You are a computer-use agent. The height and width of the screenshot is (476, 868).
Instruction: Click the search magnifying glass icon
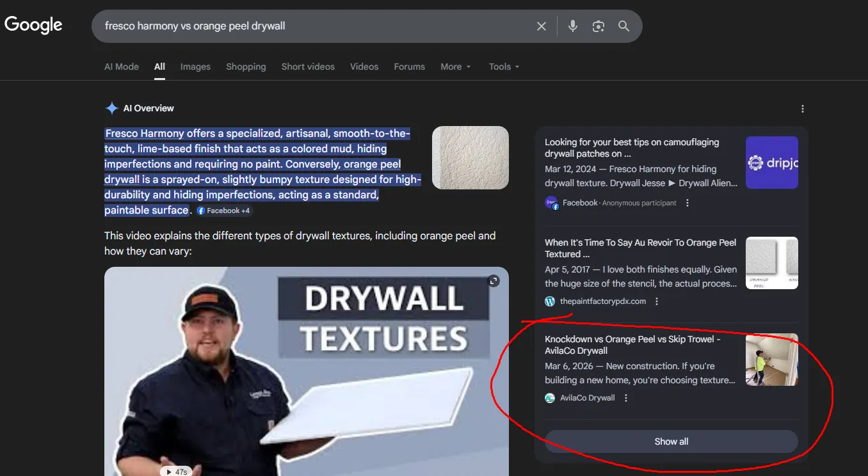(x=623, y=26)
